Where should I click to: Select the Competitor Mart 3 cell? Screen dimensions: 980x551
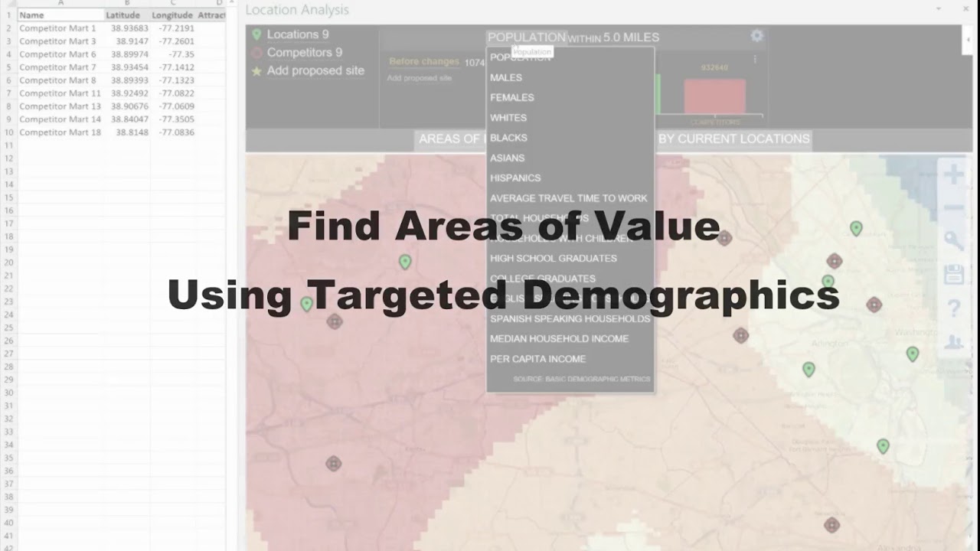click(x=60, y=41)
